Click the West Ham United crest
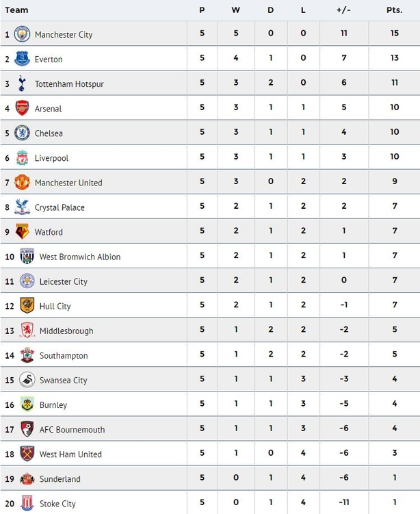The image size is (420, 514). click(x=27, y=454)
